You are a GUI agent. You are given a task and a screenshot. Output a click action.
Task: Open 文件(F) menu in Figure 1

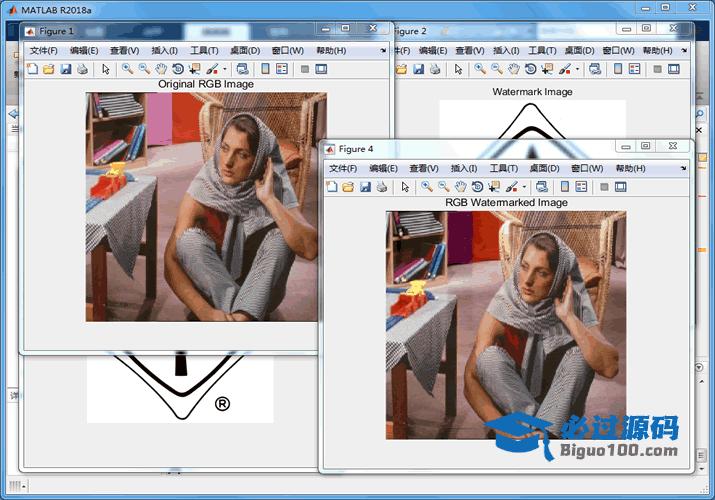[x=44, y=51]
